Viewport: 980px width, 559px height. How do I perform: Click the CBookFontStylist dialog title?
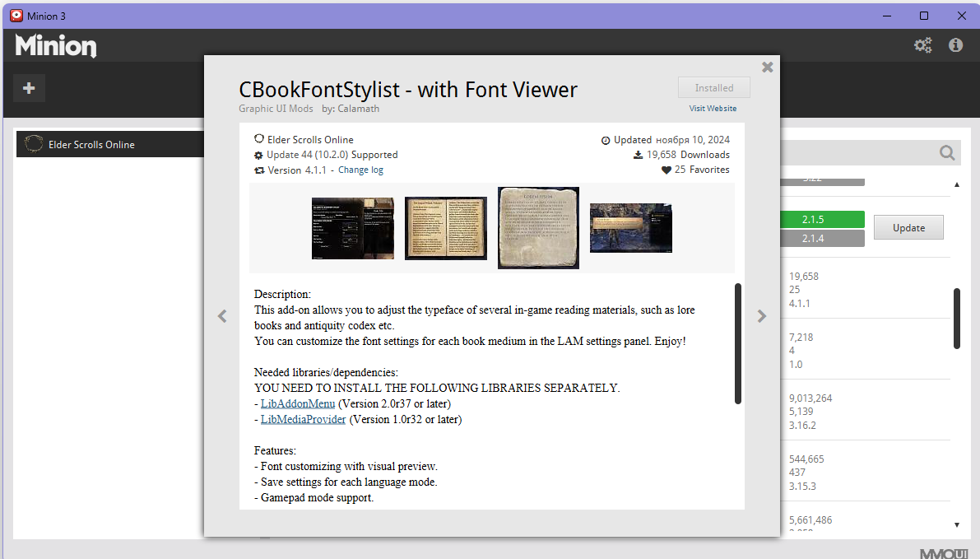click(x=408, y=90)
